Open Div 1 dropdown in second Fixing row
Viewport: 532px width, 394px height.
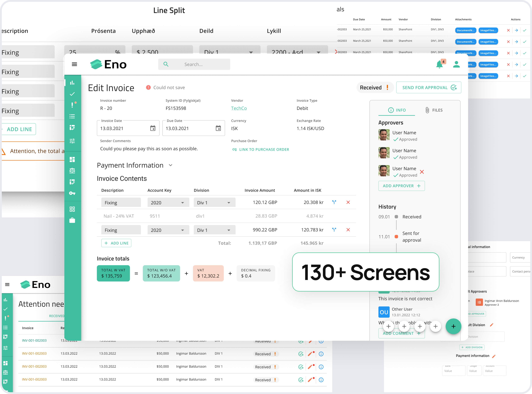tap(214, 230)
